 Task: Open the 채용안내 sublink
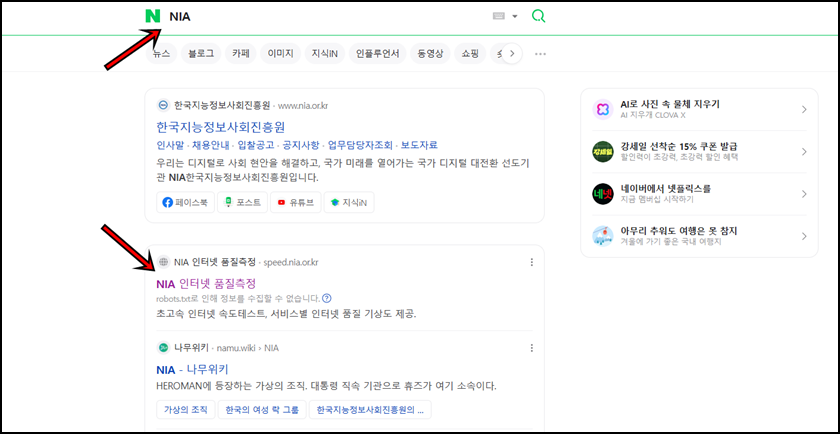tap(211, 145)
